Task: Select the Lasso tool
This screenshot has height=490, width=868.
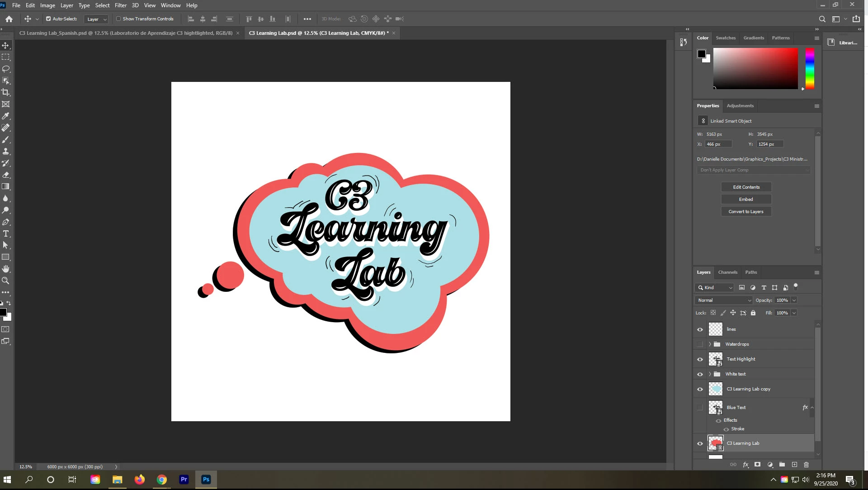Action: pyautogui.click(x=6, y=69)
